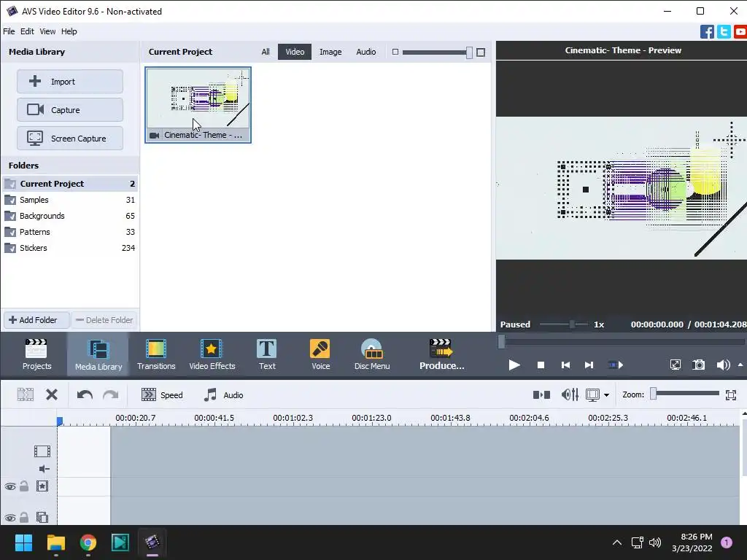Toggle visibility of the video effects track
Viewport: 747px width, 560px height.
[x=10, y=486]
